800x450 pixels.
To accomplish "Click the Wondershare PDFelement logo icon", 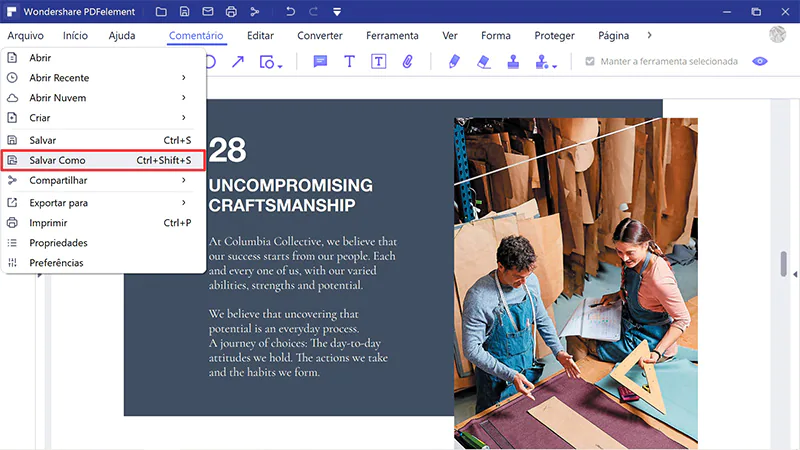I will (11, 11).
